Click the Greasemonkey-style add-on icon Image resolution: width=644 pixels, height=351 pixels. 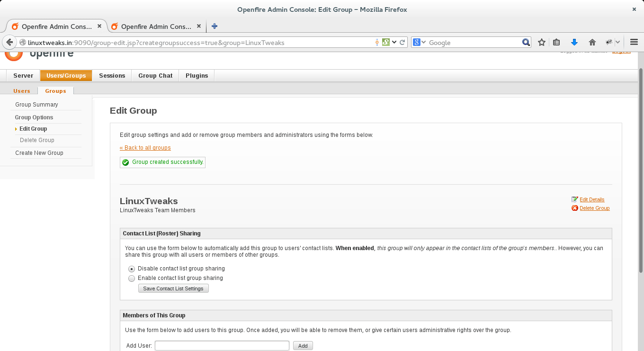pos(609,43)
